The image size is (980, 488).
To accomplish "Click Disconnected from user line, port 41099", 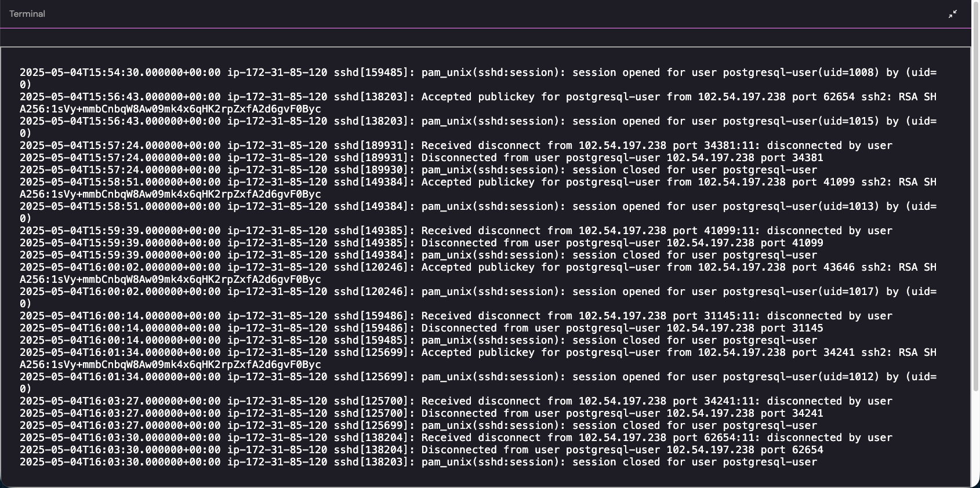I will coord(421,243).
